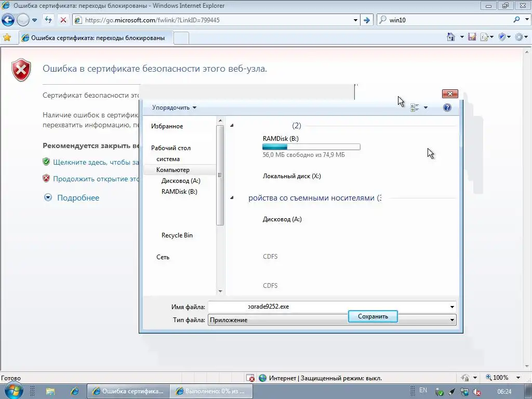Screen dimensions: 532x399
Task: Open the file name dropdown arrow
Action: (x=452, y=307)
